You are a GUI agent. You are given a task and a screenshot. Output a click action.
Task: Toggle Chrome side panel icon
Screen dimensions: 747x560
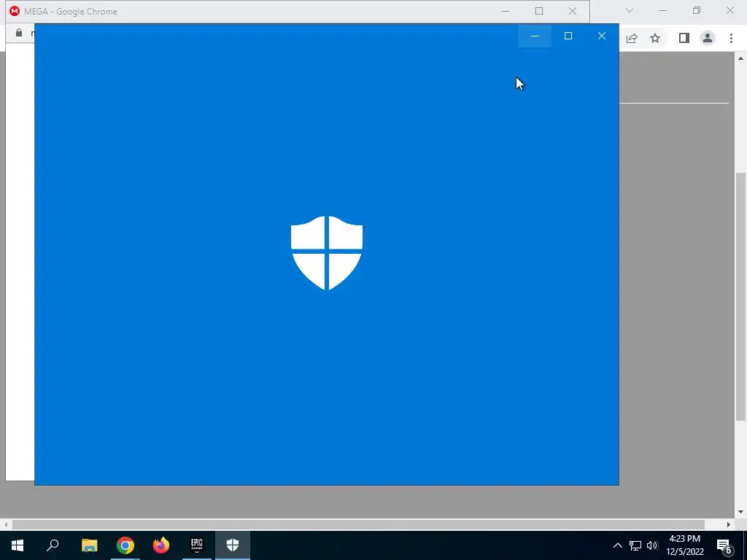(684, 38)
